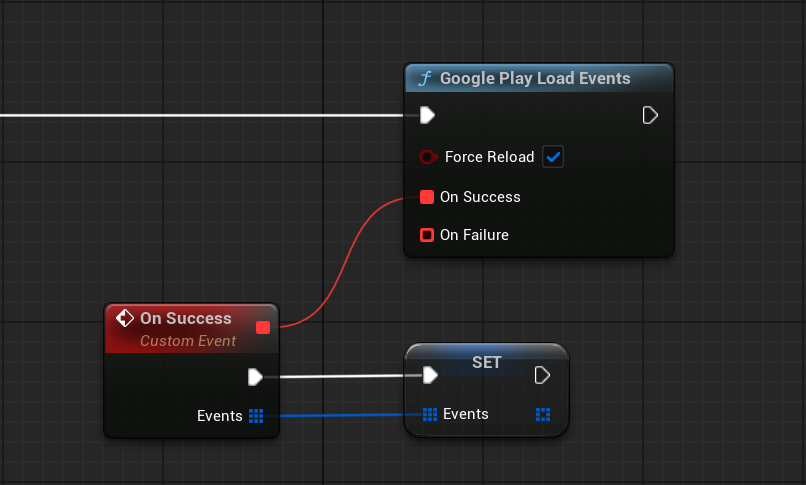Click the red delegate wire between the nodes
Image resolution: width=806 pixels, height=485 pixels.
click(339, 262)
